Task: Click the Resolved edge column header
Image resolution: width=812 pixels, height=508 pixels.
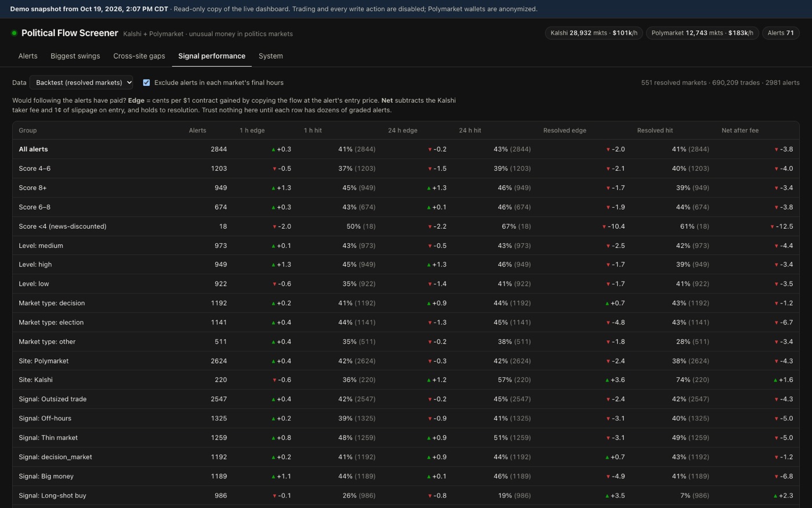Action: pyautogui.click(x=564, y=131)
